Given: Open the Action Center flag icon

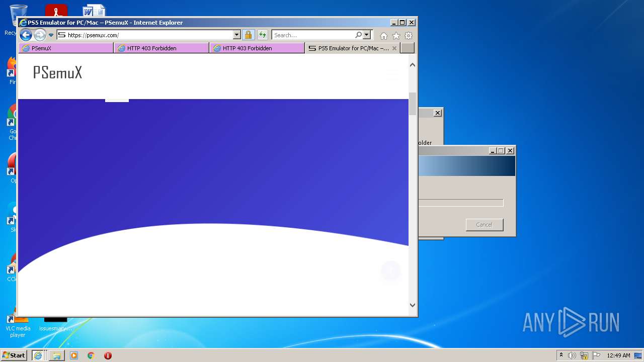Looking at the screenshot, I should point(596,355).
